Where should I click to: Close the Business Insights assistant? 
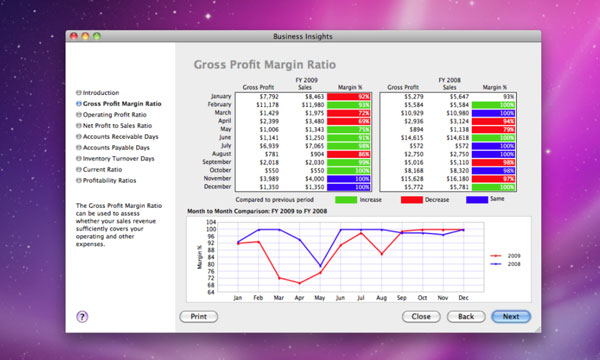tap(421, 316)
